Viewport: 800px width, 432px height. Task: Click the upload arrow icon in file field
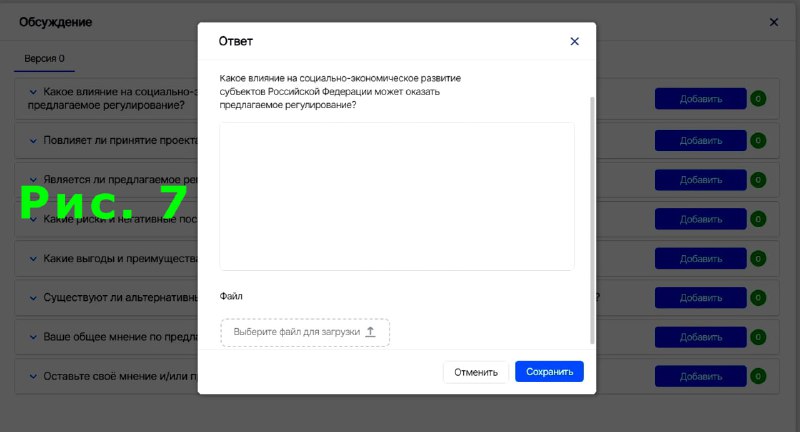click(370, 332)
